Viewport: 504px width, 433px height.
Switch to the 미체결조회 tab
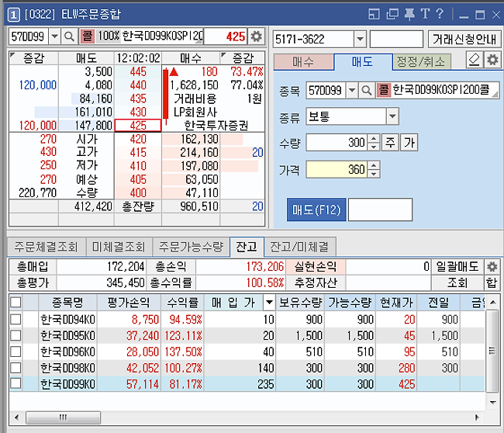(119, 247)
